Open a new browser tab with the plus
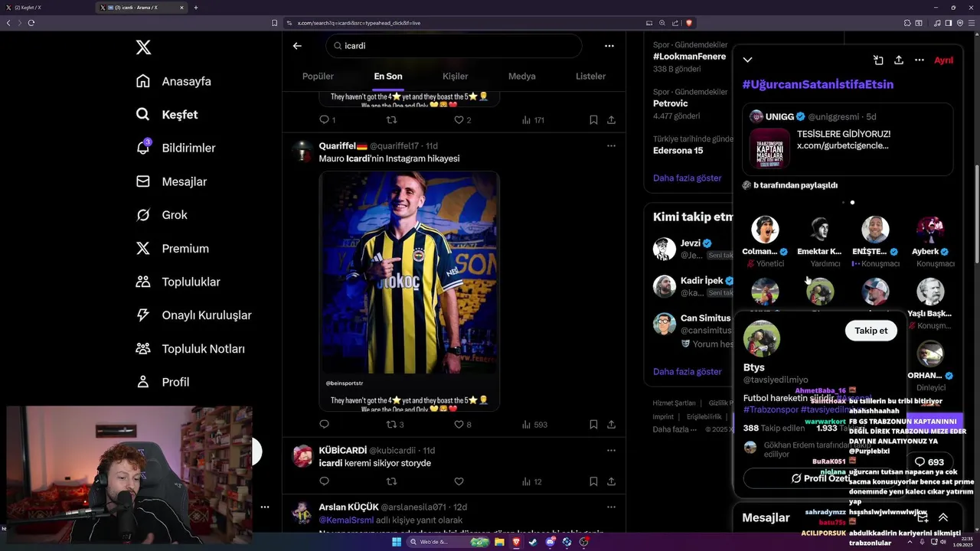This screenshot has width=980, height=551. pos(196,8)
